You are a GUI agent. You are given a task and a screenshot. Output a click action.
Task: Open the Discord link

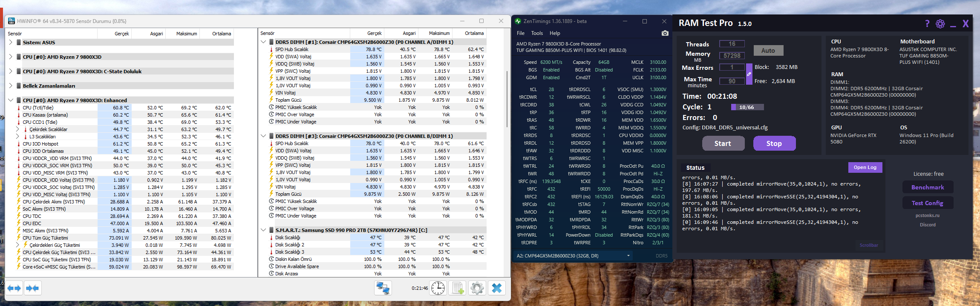click(x=928, y=225)
